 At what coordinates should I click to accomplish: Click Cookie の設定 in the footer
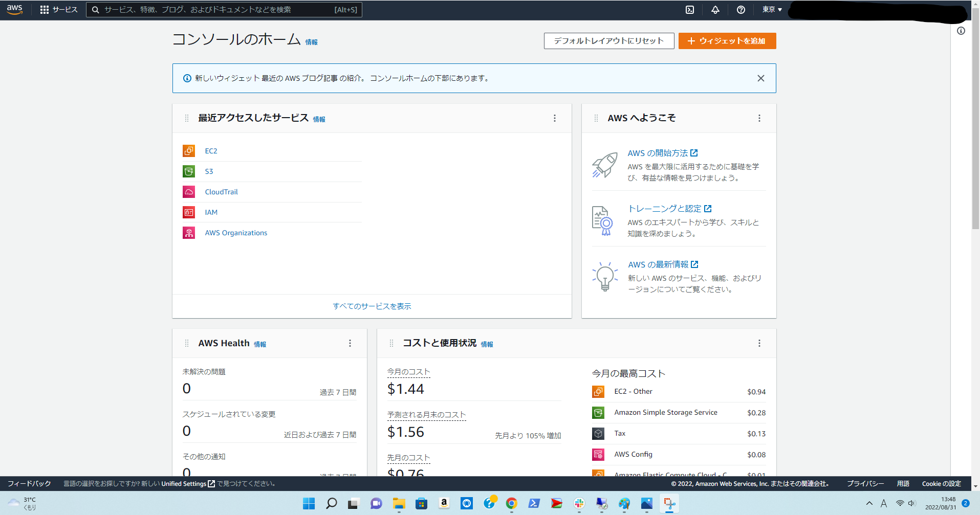pos(942,484)
